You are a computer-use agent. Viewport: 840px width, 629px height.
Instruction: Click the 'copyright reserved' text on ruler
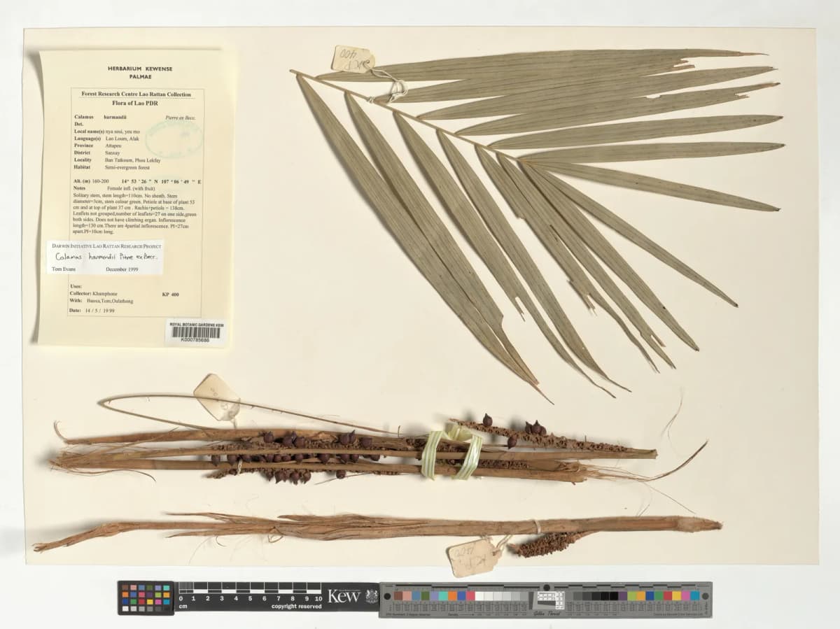pos(297,607)
